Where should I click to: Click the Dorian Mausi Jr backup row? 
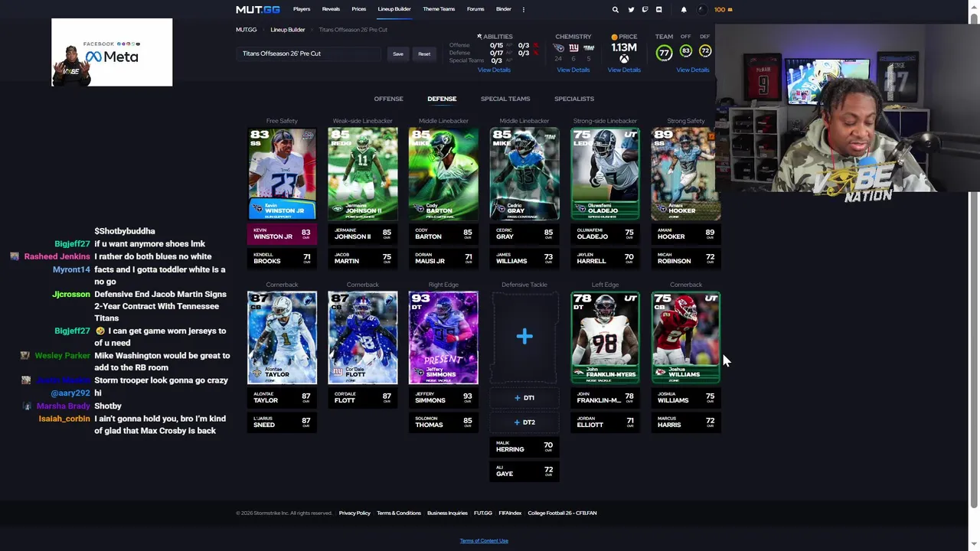pyautogui.click(x=443, y=258)
